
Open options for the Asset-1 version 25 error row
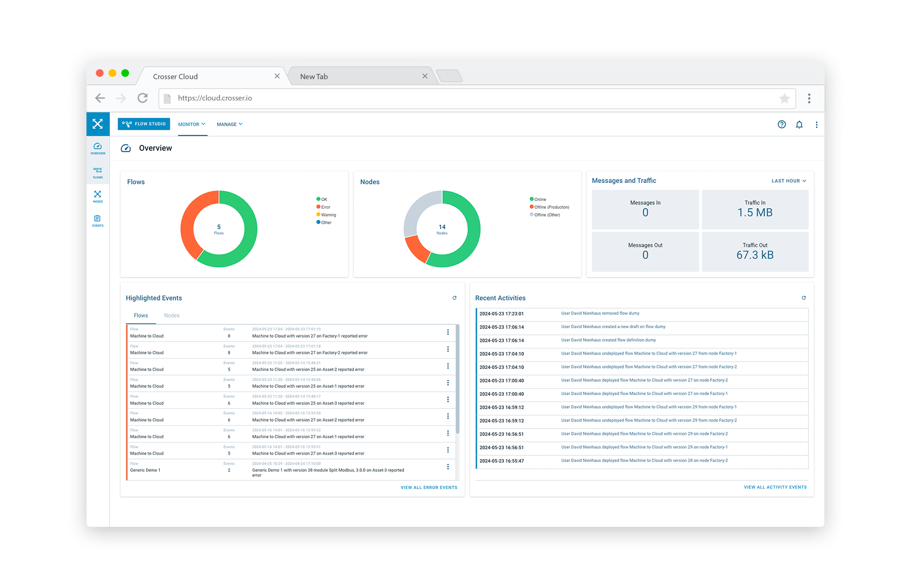pyautogui.click(x=448, y=383)
